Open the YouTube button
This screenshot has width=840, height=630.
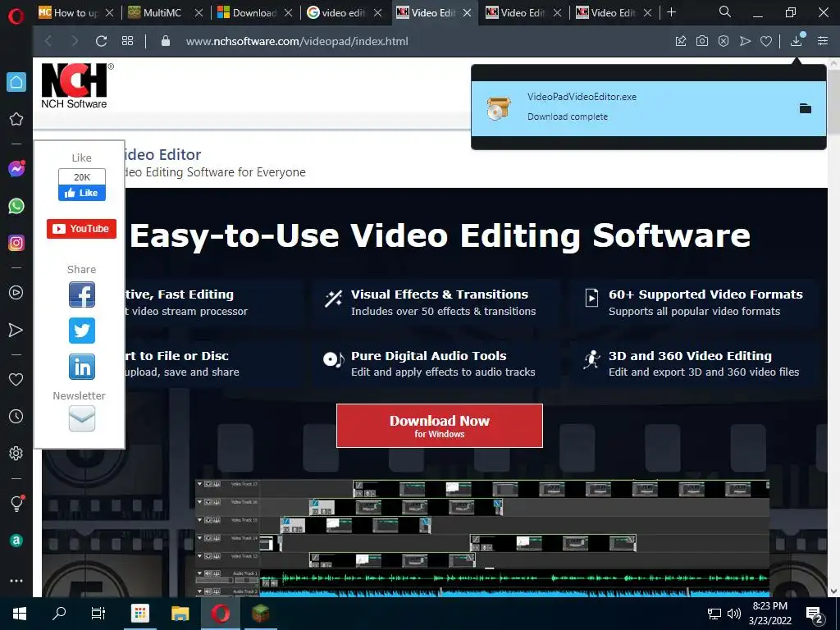click(x=81, y=229)
